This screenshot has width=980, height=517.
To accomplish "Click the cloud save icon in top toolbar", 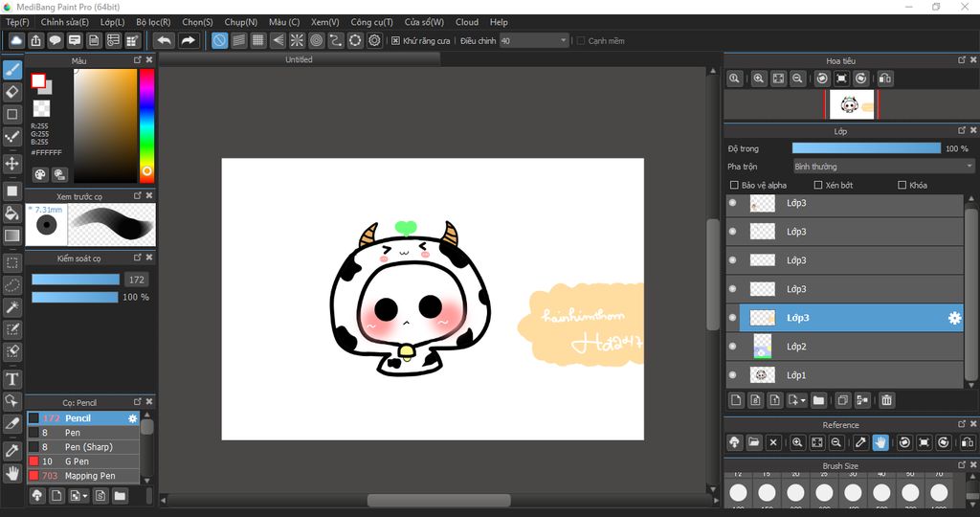I will pos(16,40).
